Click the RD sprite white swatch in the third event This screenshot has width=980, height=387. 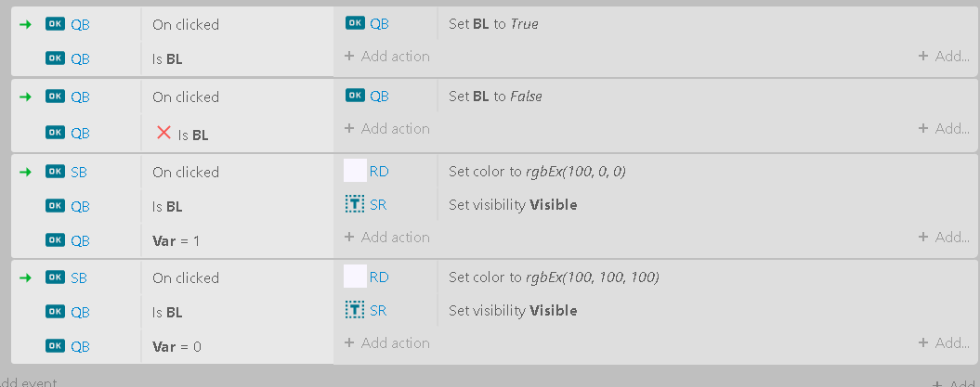click(x=355, y=171)
